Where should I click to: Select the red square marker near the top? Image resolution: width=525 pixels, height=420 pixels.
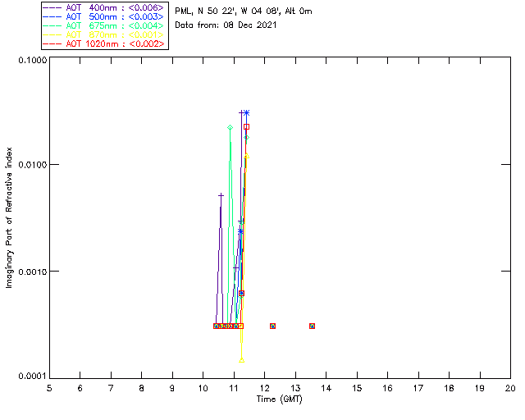[x=246, y=126]
